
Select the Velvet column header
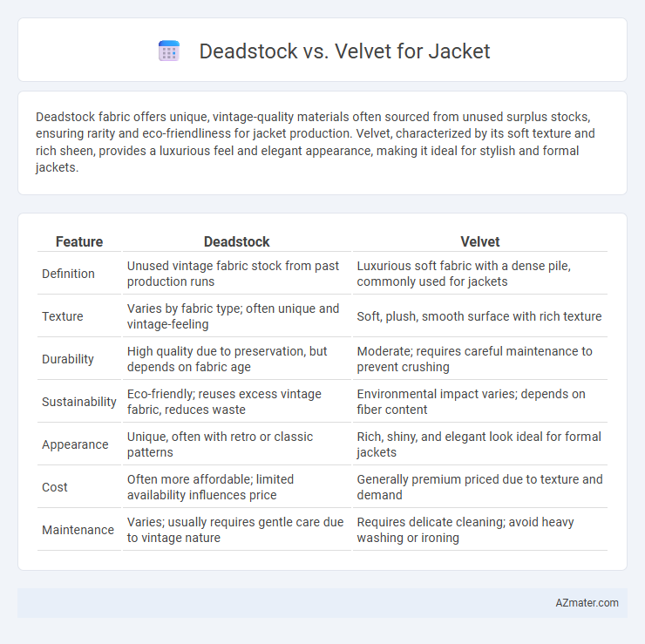click(479, 241)
